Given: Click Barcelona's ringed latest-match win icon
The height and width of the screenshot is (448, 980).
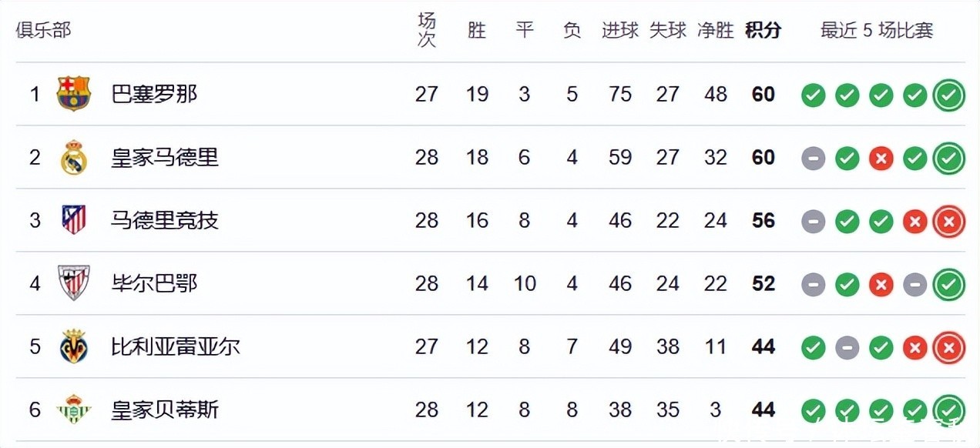Looking at the screenshot, I should pyautogui.click(x=948, y=95).
